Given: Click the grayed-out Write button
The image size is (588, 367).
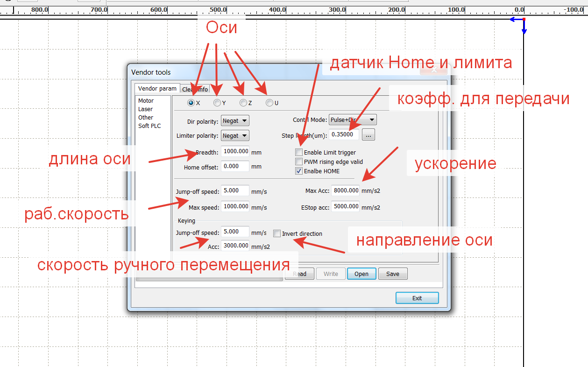Looking at the screenshot, I should (x=331, y=274).
